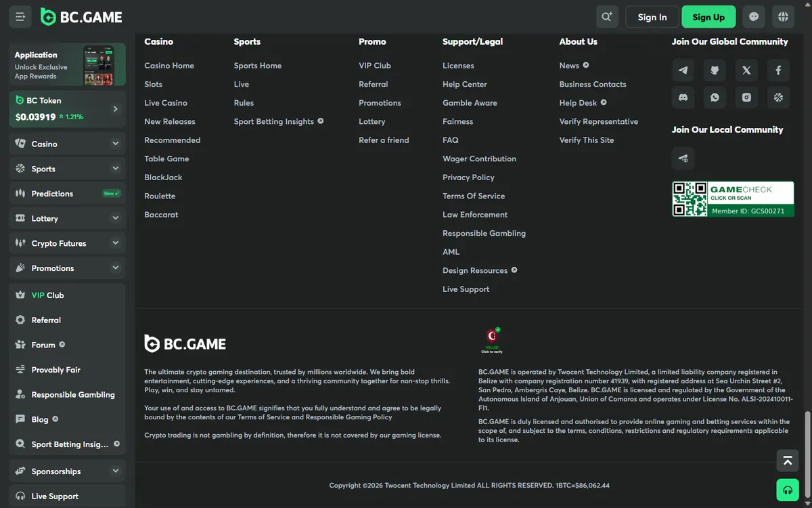
Task: Click the BC Token price $0.03919
Action: (36, 117)
